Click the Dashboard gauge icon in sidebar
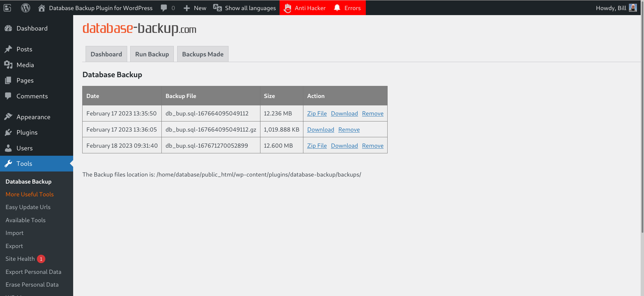Screen dimensions: 644x296 [8, 29]
